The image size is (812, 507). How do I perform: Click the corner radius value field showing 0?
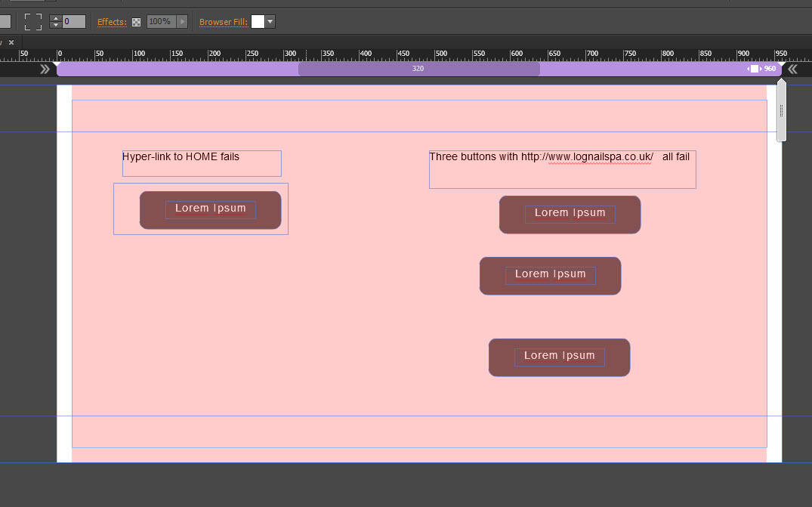coord(74,22)
